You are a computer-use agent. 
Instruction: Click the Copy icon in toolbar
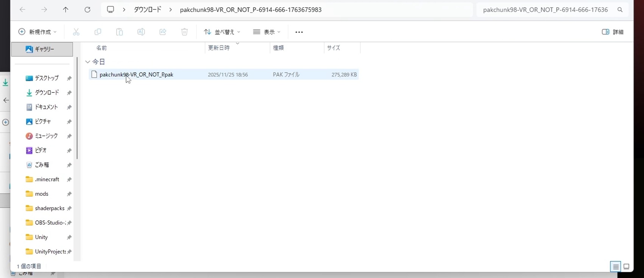point(98,32)
